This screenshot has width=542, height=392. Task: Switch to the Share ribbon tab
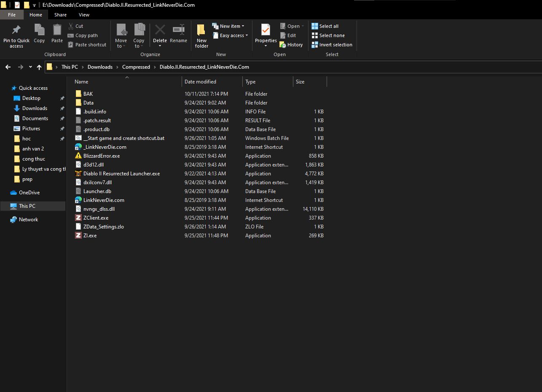(60, 15)
